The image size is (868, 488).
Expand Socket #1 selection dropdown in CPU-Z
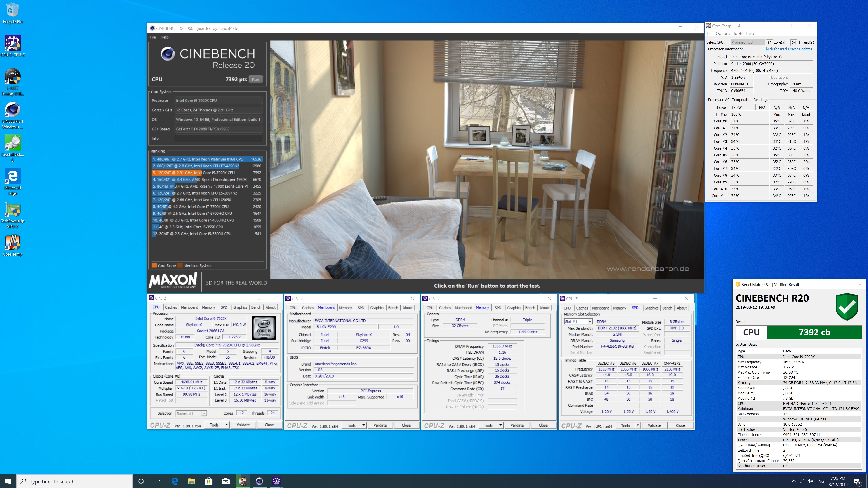pyautogui.click(x=204, y=413)
